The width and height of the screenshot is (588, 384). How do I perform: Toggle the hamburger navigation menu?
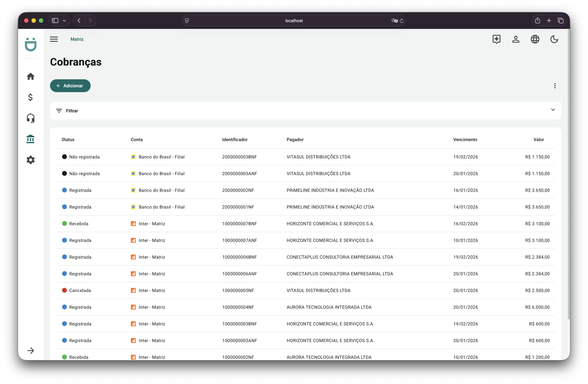(54, 39)
